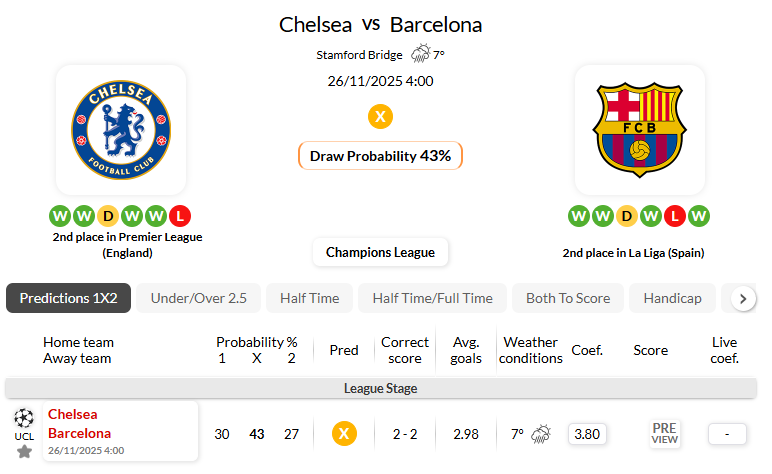Click the weather icon in the match row
The height and width of the screenshot is (474, 772).
[539, 434]
